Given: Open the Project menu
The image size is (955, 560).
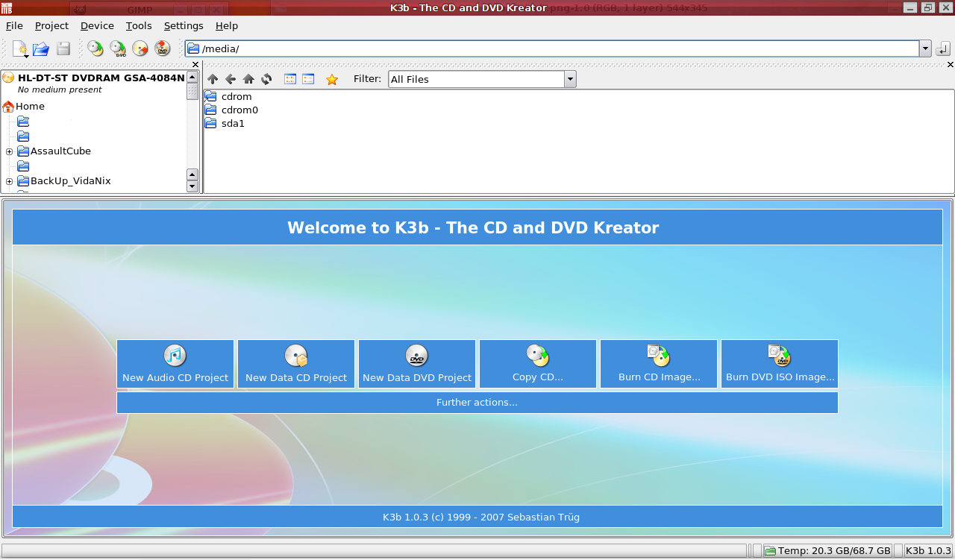Looking at the screenshot, I should coord(51,25).
